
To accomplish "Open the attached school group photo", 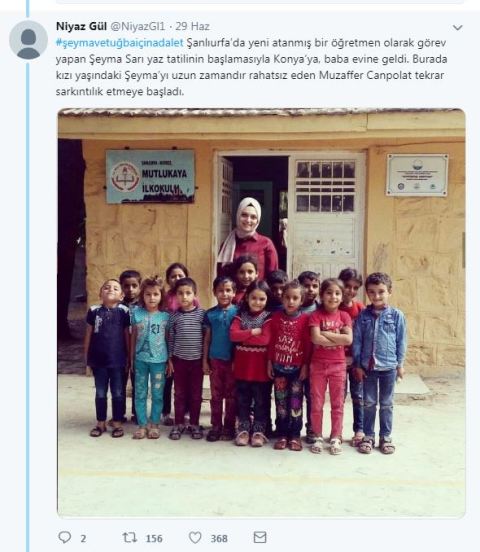I will (x=261, y=313).
